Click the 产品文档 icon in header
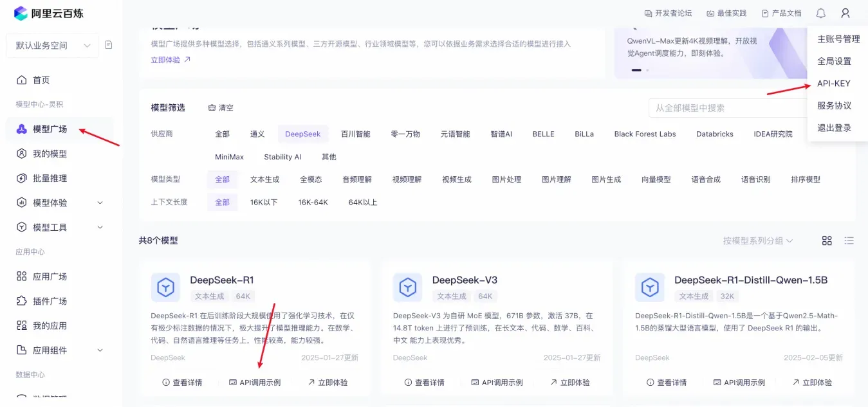The image size is (868, 407). pyautogui.click(x=765, y=13)
